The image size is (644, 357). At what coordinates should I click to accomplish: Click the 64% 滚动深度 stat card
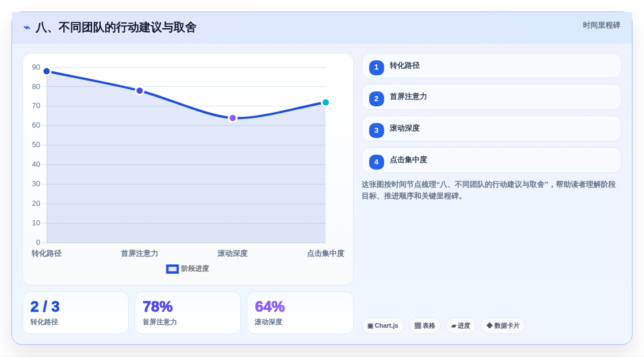300,313
